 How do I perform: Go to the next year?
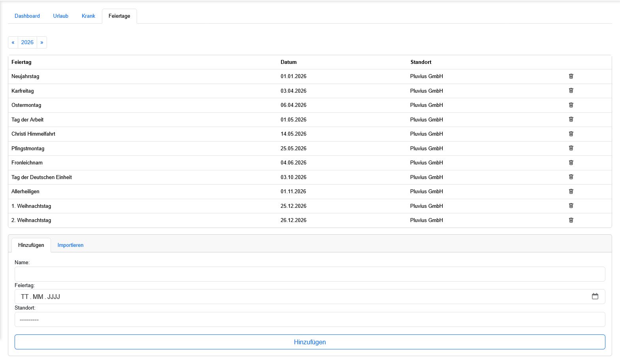[42, 42]
